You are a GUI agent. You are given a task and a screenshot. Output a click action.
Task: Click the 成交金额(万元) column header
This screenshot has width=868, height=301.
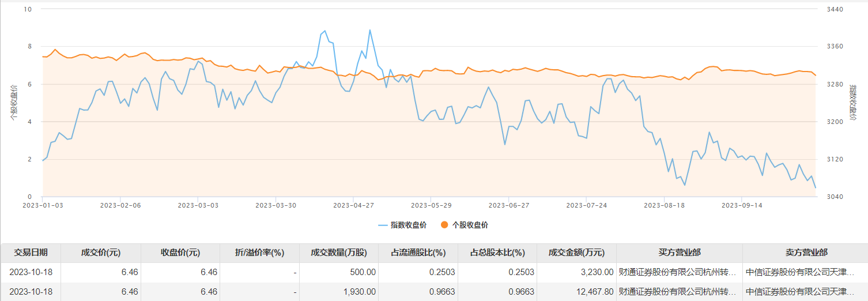click(576, 253)
